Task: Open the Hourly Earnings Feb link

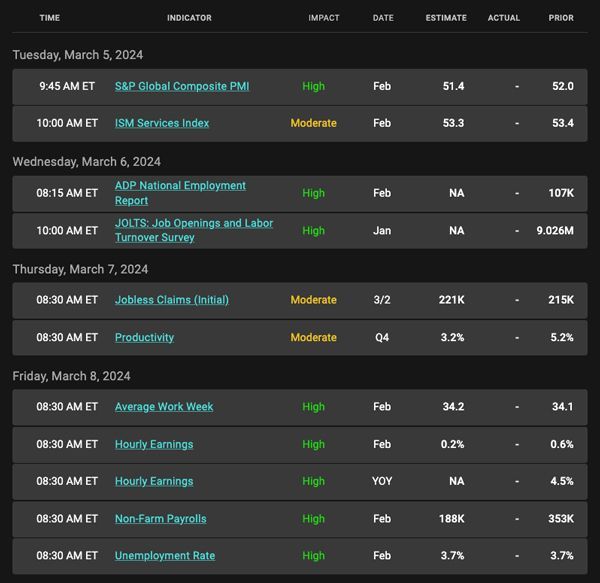Action: [154, 444]
